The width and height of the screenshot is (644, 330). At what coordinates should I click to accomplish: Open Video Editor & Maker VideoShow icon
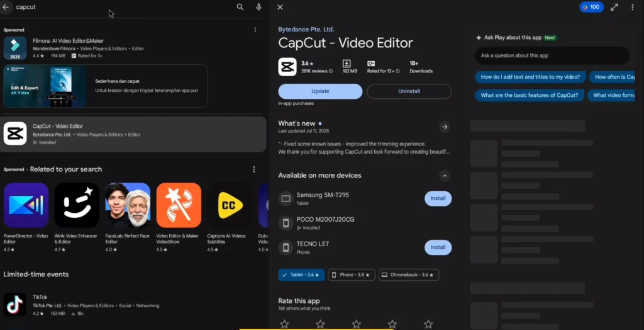click(179, 205)
